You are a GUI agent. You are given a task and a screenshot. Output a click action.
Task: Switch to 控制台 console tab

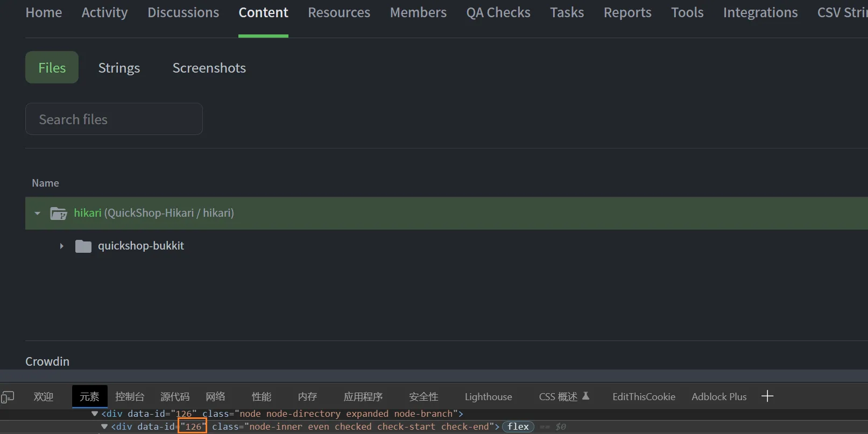pyautogui.click(x=130, y=397)
